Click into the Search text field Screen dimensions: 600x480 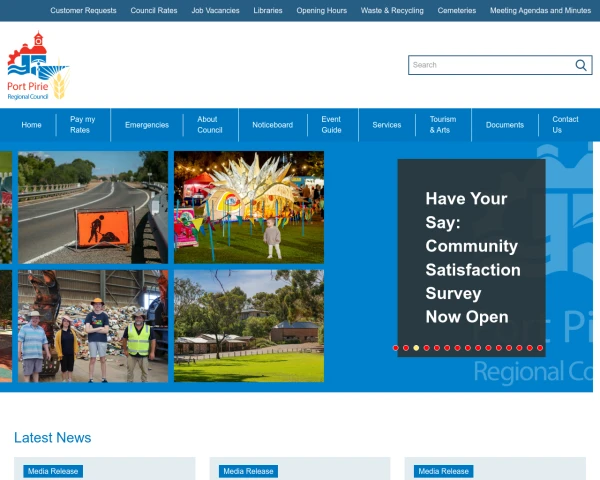click(490, 65)
